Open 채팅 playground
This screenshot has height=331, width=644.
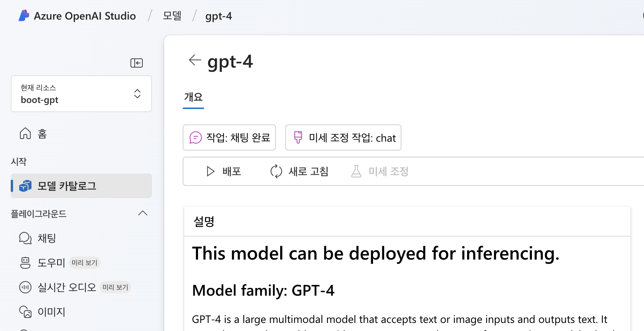[x=47, y=238]
